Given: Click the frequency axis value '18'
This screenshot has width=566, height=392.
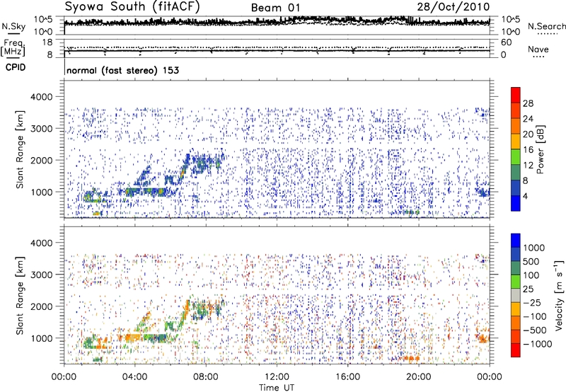Looking at the screenshot, I should pyautogui.click(x=47, y=42).
